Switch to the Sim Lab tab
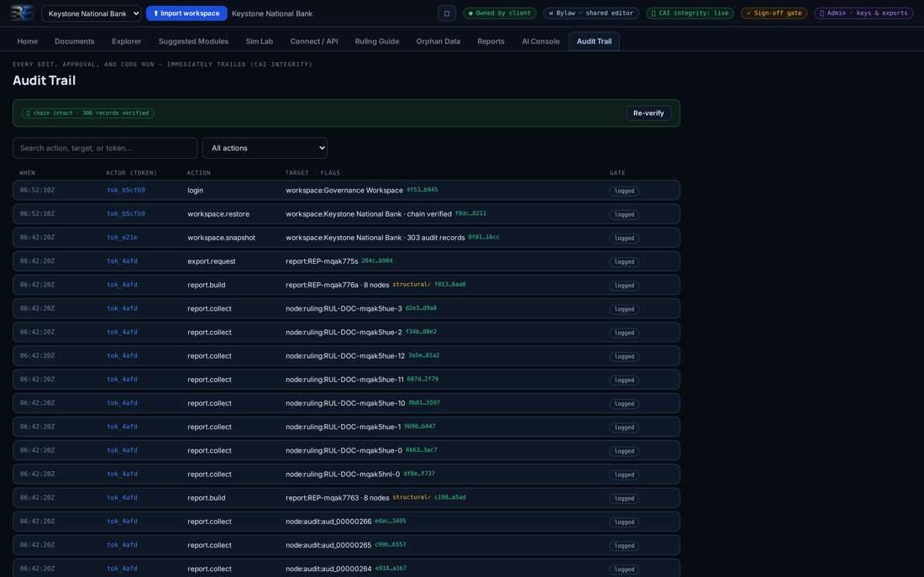This screenshot has width=924, height=577. (x=260, y=41)
